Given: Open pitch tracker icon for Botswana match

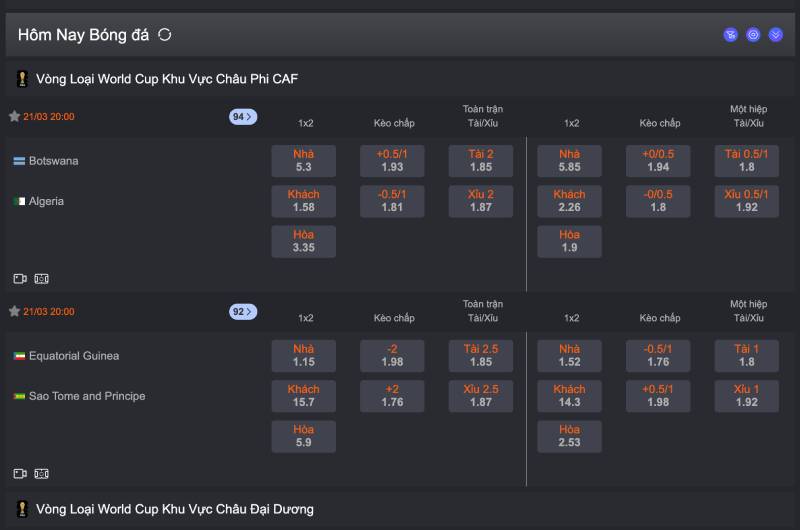Looking at the screenshot, I should [41, 279].
